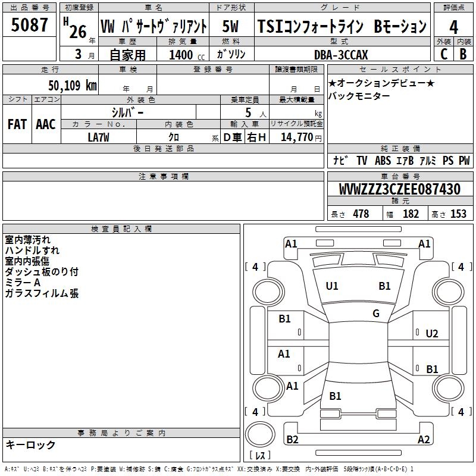Click the lot number 5087
This screenshot has width=476, height=476.
pyautogui.click(x=29, y=25)
